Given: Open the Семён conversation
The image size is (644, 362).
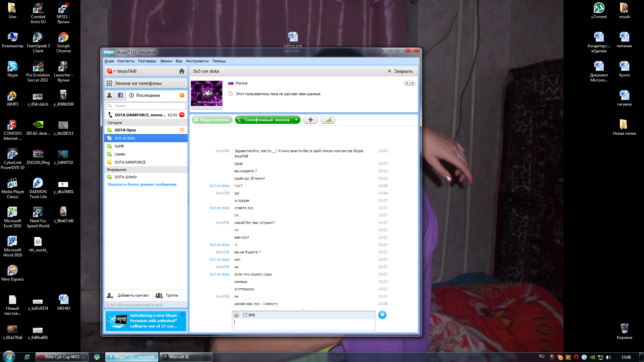Looking at the screenshot, I should coord(146,154).
